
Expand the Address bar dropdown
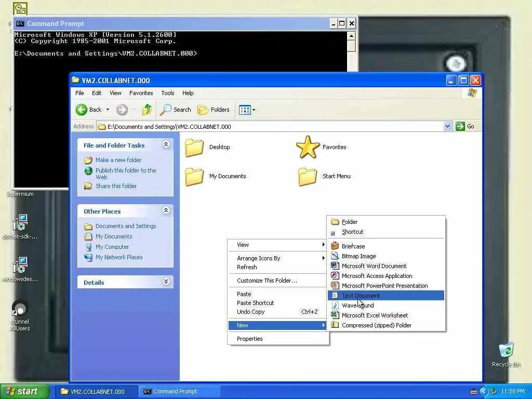pyautogui.click(x=447, y=127)
